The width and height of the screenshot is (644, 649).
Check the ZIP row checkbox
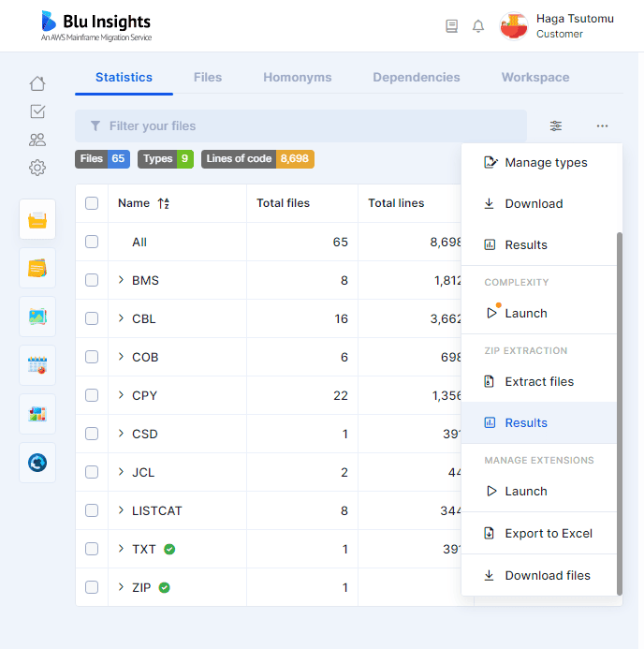pos(92,587)
